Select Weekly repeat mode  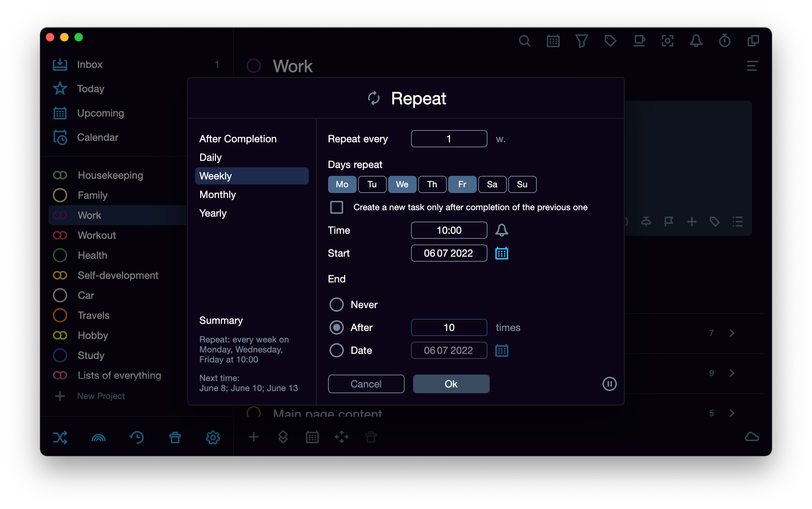click(252, 176)
